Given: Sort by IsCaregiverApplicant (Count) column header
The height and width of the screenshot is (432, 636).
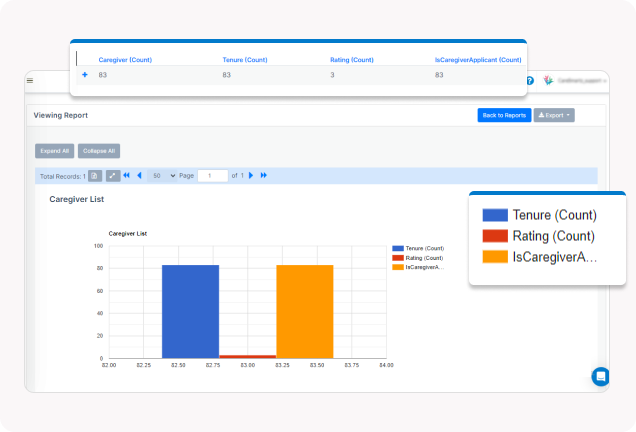Looking at the screenshot, I should point(478,60).
